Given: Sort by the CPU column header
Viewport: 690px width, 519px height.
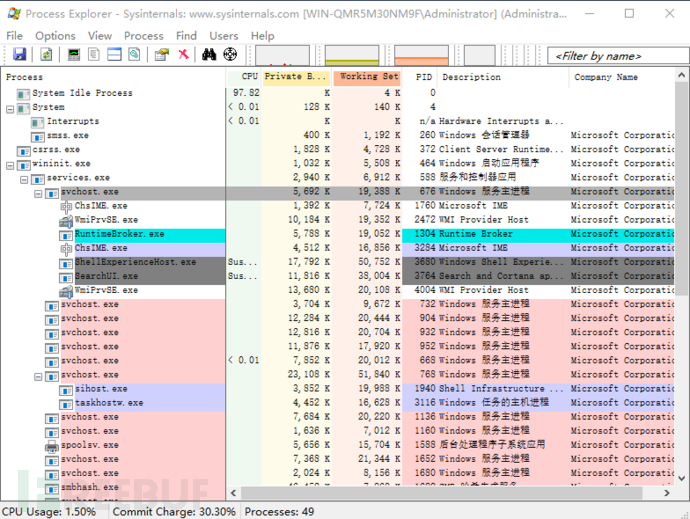Looking at the screenshot, I should 244,77.
